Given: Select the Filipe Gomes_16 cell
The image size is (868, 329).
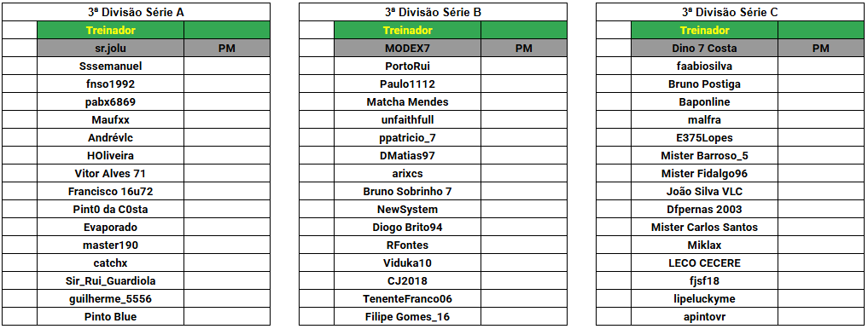Looking at the screenshot, I should tap(407, 317).
